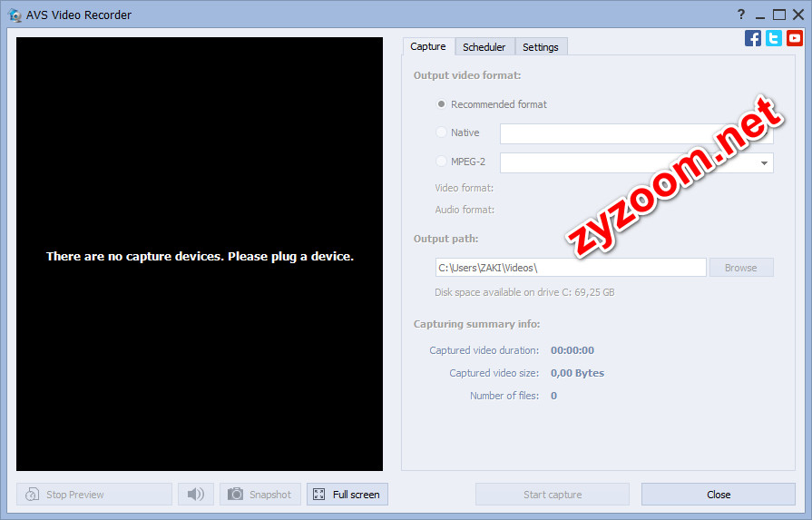Switch preview to Full screen
The height and width of the screenshot is (520, 812).
(347, 494)
